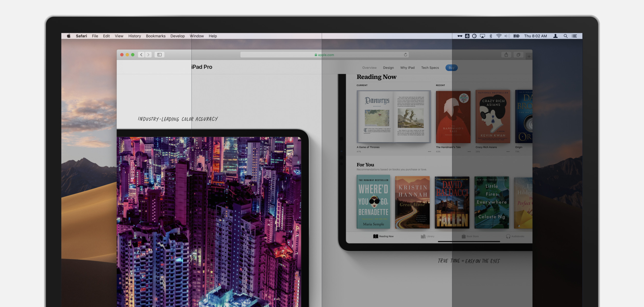Open Notification Center list icon
Image resolution: width=644 pixels, height=307 pixels.
(574, 36)
